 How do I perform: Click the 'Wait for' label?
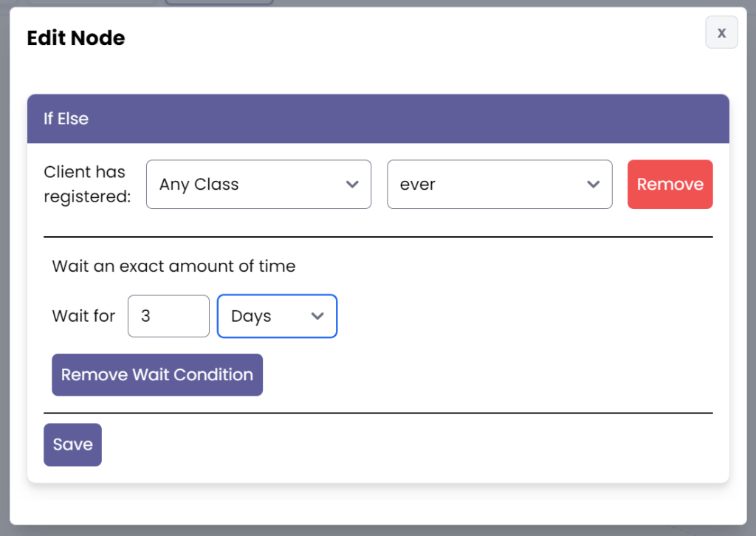pos(83,316)
